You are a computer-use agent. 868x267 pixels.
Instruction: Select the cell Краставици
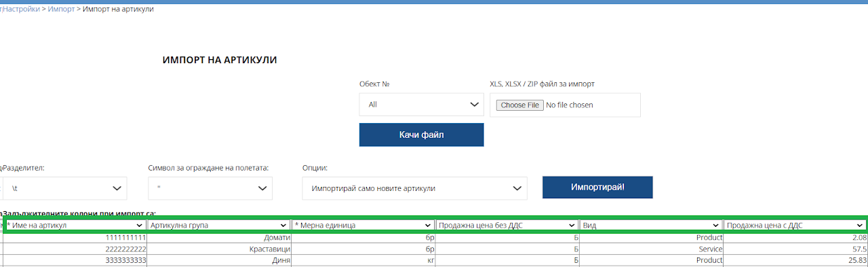pos(219,249)
